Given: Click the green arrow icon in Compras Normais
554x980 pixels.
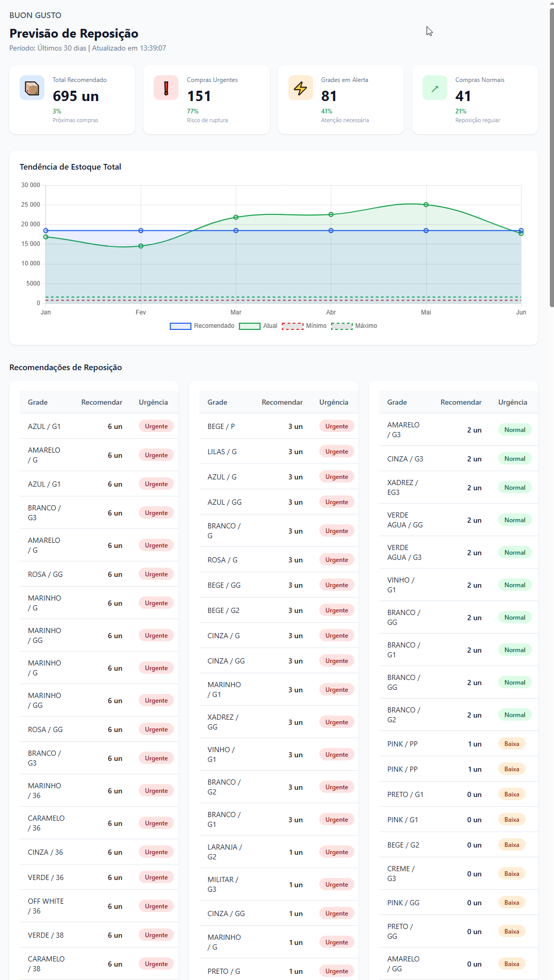Looking at the screenshot, I should click(x=434, y=88).
